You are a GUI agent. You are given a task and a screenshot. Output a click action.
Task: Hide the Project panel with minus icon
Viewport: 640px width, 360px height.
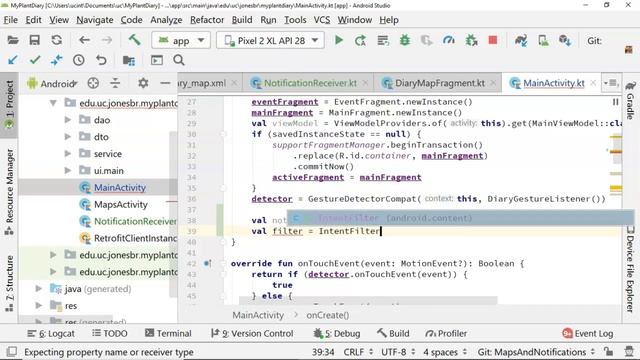[165, 83]
